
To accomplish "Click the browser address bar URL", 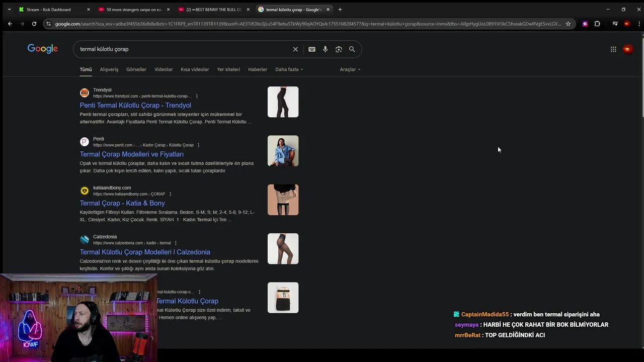I will [x=308, y=24].
